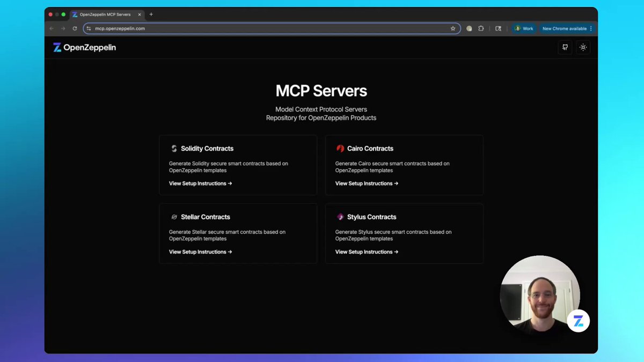Screen dimensions: 644x362
Task: Reload the page with refresh icon
Action: (x=75, y=28)
